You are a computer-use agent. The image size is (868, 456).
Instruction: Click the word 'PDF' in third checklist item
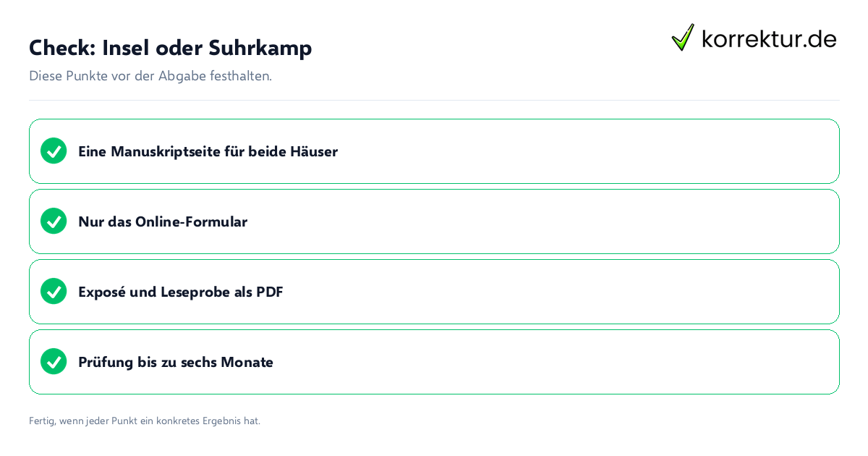click(270, 292)
